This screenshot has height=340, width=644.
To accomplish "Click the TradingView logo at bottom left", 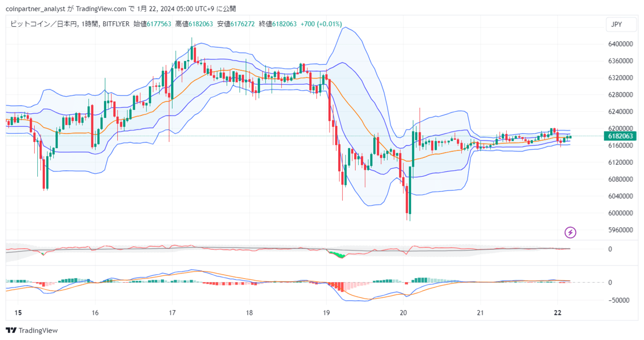I will click(32, 330).
